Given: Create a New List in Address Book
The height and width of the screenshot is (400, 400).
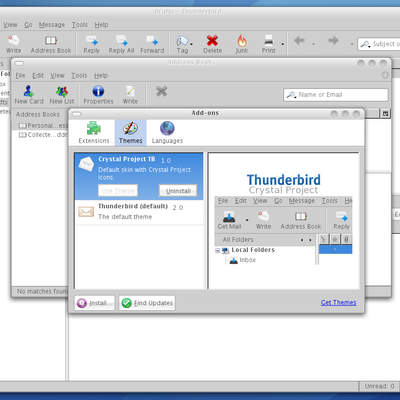Looking at the screenshot, I should (x=62, y=95).
